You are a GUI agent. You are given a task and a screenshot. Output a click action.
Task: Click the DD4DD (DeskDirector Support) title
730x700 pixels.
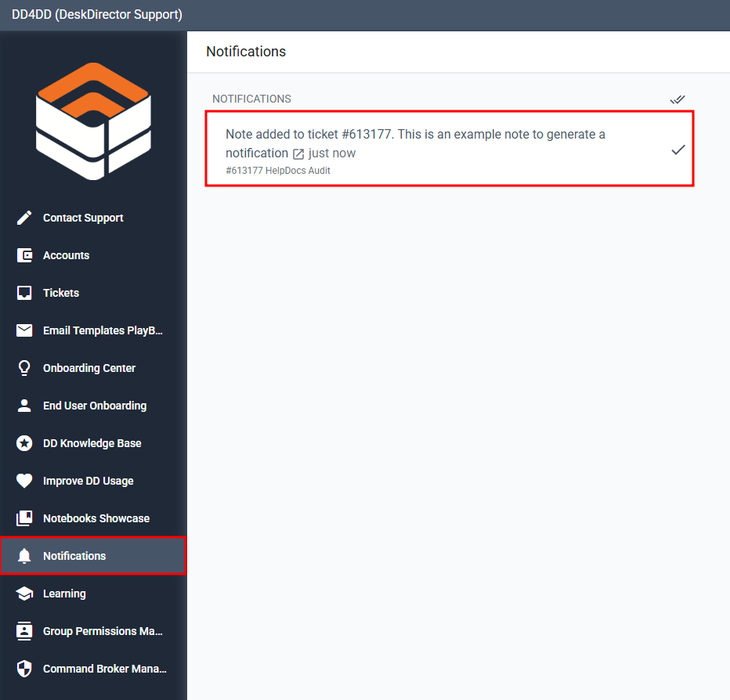tap(97, 15)
